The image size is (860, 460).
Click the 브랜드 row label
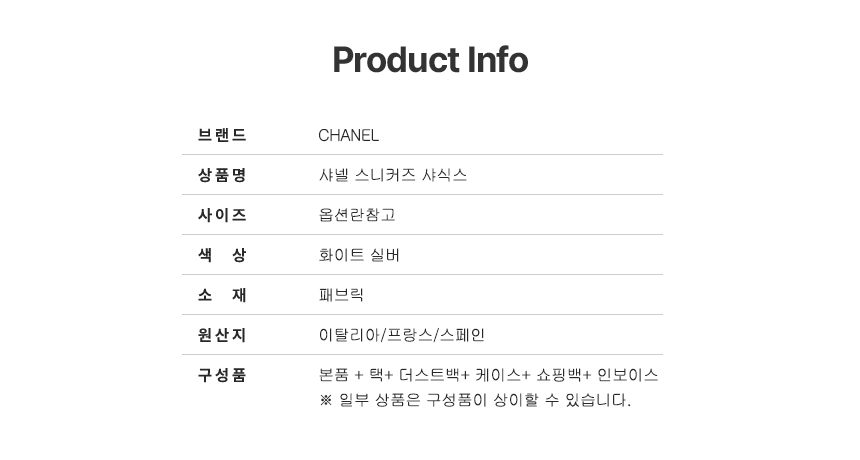[222, 135]
